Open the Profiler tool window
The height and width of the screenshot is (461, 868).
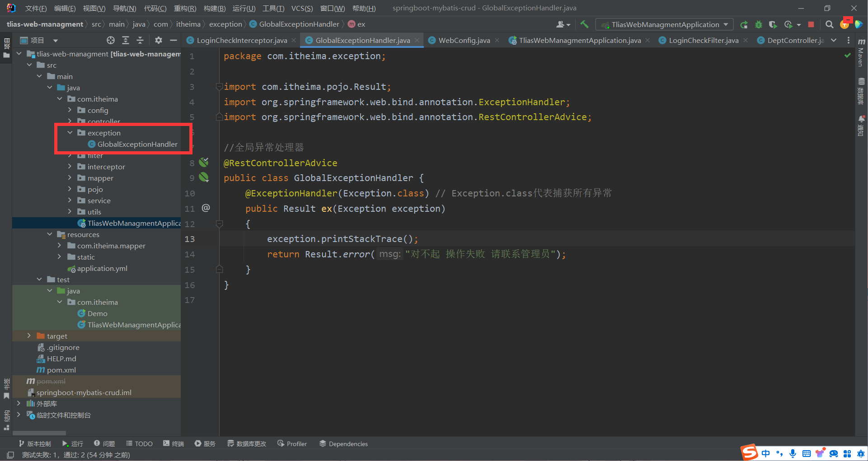(292, 444)
